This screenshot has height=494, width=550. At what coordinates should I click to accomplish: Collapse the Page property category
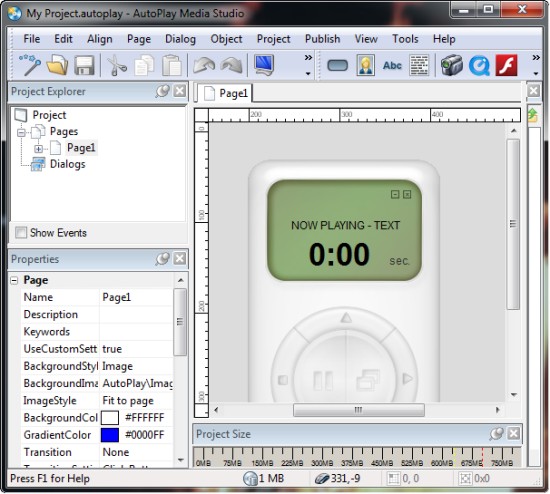(x=14, y=280)
